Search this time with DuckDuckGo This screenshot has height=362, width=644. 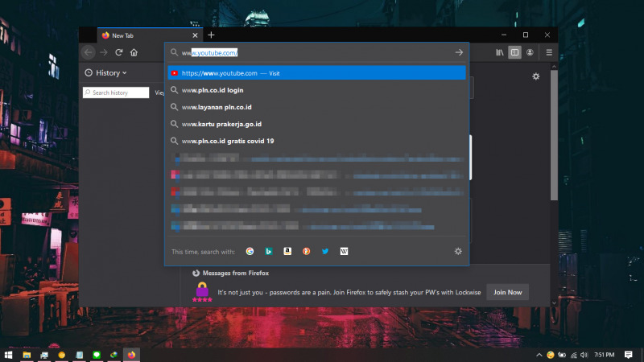307,251
